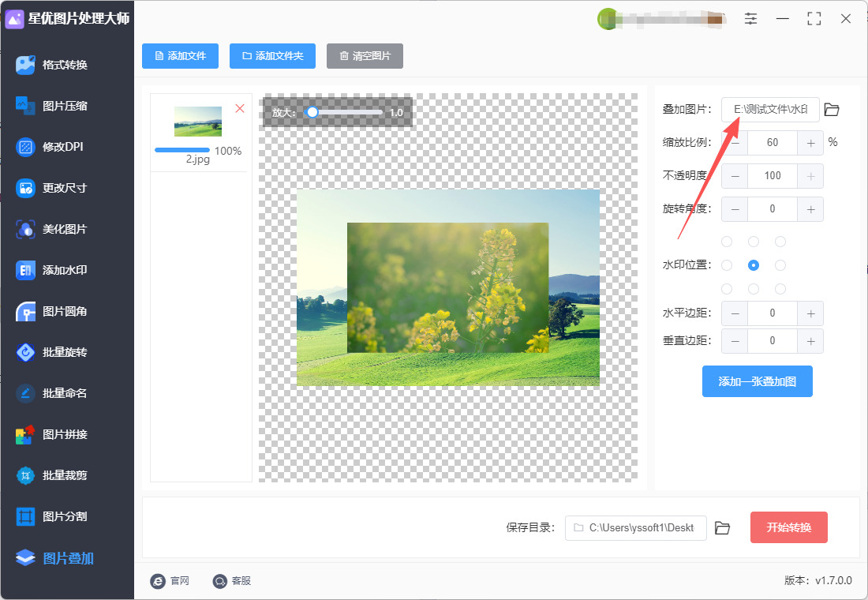The image size is (868, 600).
Task: Open the 格式转换 format conversion tool
Action: tap(52, 65)
